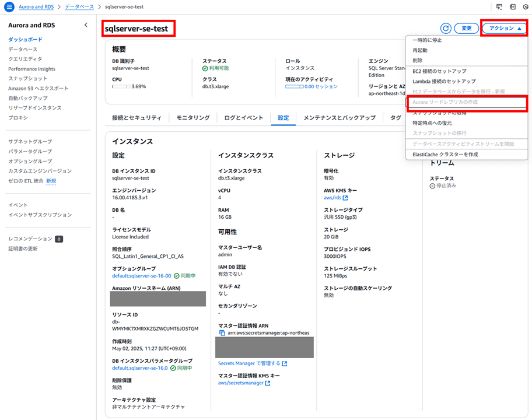The image size is (532, 420).
Task: Open オプショングループ in the sidebar
Action: coord(30,161)
